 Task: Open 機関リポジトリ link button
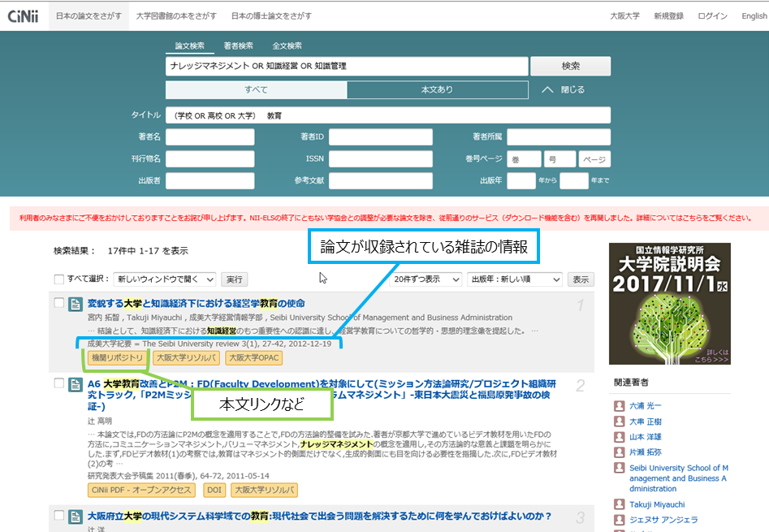(x=117, y=358)
